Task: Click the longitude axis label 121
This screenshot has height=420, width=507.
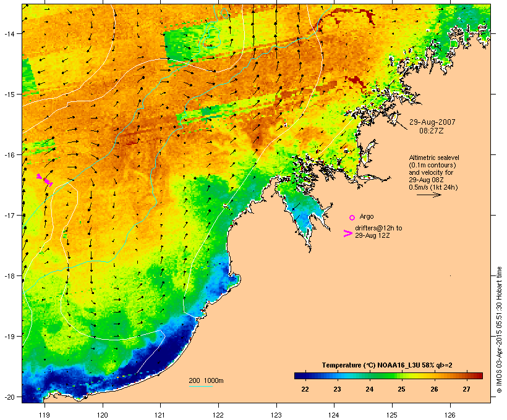Action: (160, 415)
